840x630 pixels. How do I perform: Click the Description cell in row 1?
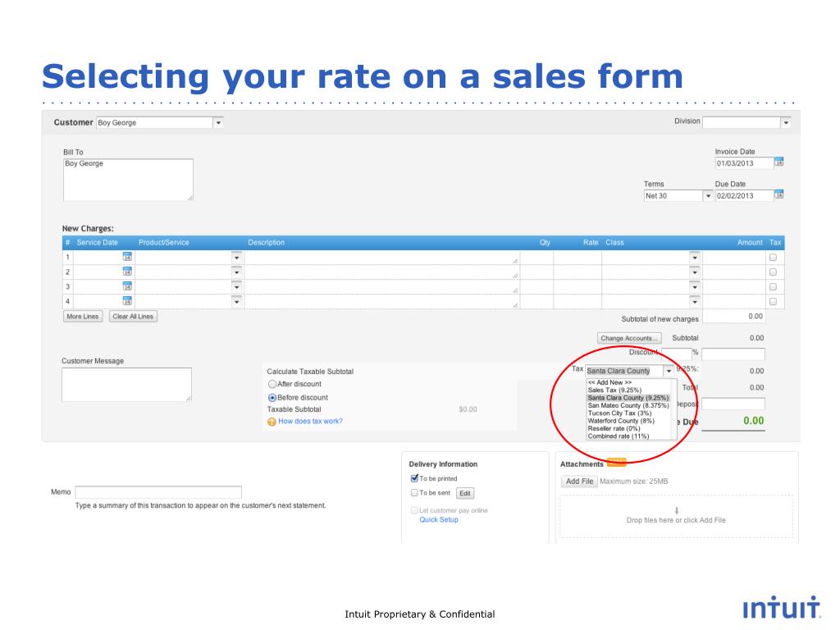point(382,258)
